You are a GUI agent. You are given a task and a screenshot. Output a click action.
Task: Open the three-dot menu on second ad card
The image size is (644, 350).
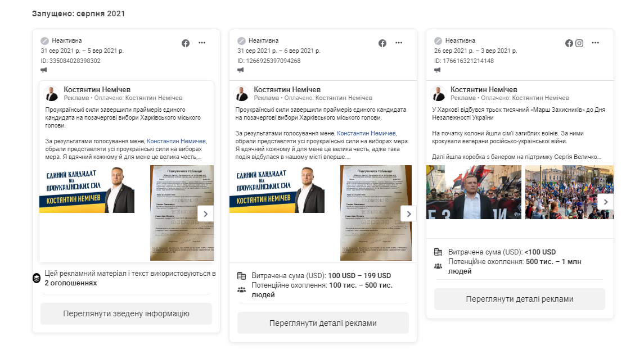click(398, 43)
